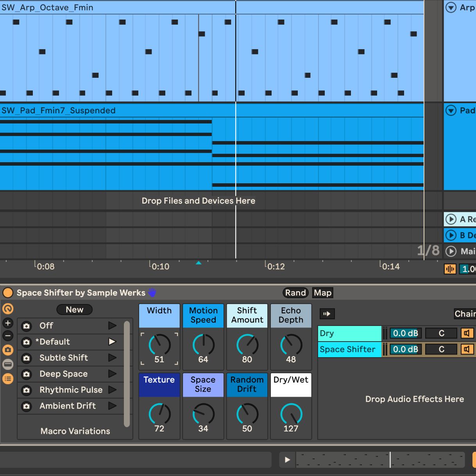Click the Show/Hide Chain List icon
Image resolution: width=476 pixels, height=476 pixels.
(8, 378)
